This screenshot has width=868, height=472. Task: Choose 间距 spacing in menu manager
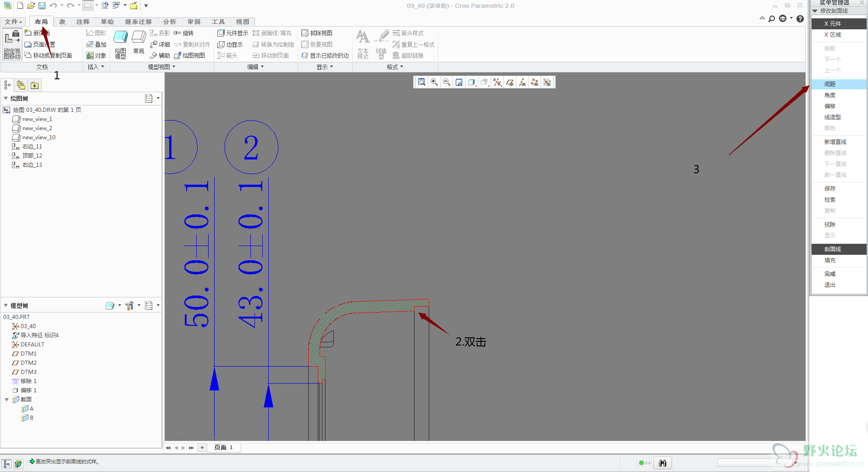click(839, 84)
